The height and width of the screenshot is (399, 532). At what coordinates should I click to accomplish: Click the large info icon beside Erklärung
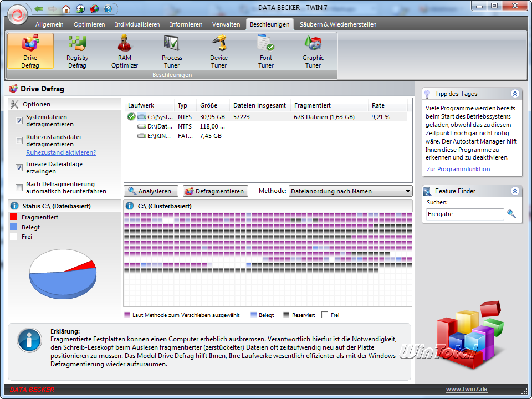click(30, 340)
